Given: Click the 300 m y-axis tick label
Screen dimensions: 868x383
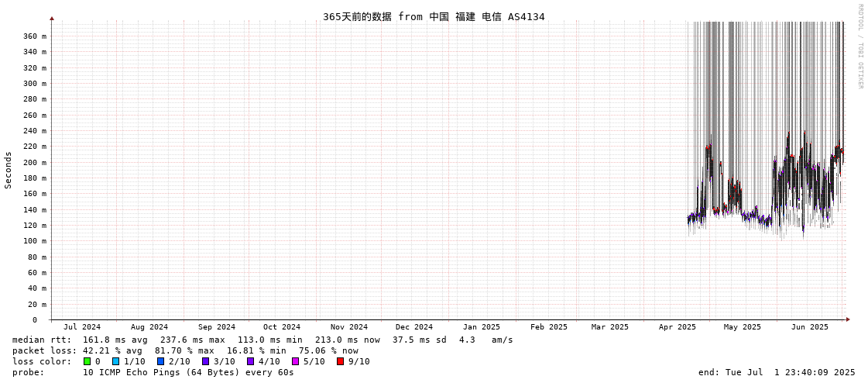Looking at the screenshot, I should pos(35,83).
